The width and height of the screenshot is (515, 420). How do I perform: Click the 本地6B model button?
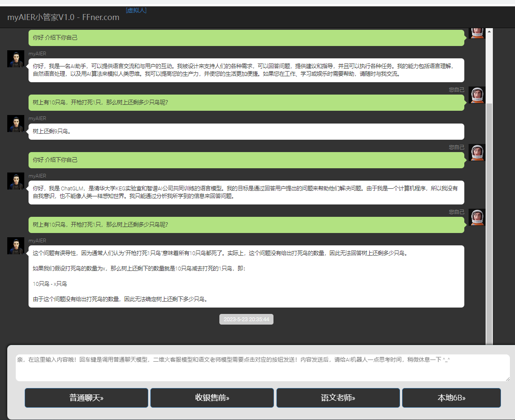point(451,398)
